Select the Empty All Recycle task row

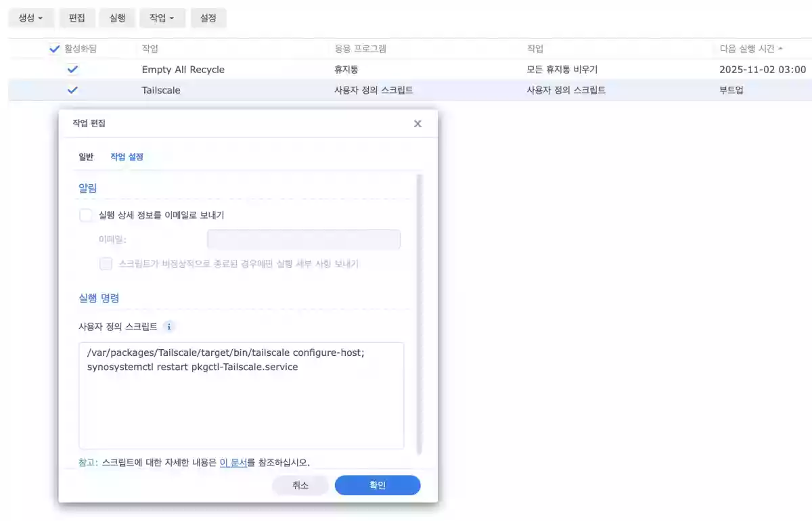pyautogui.click(x=271, y=70)
